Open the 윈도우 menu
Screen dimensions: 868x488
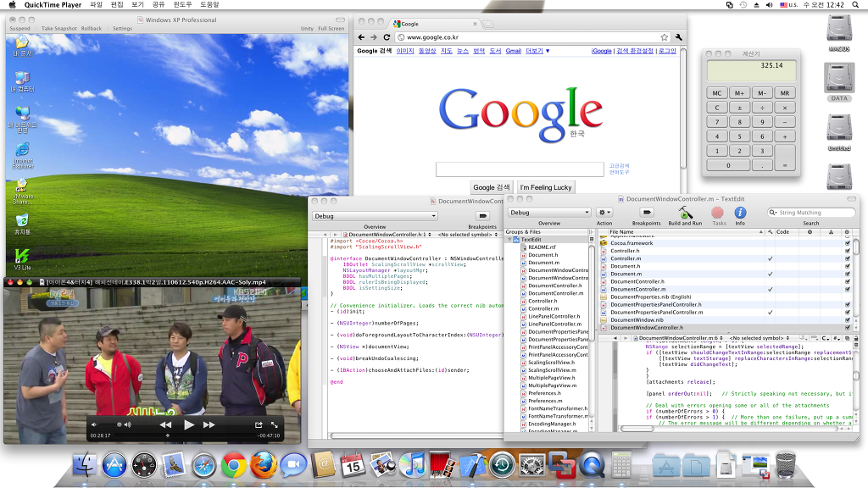point(182,4)
